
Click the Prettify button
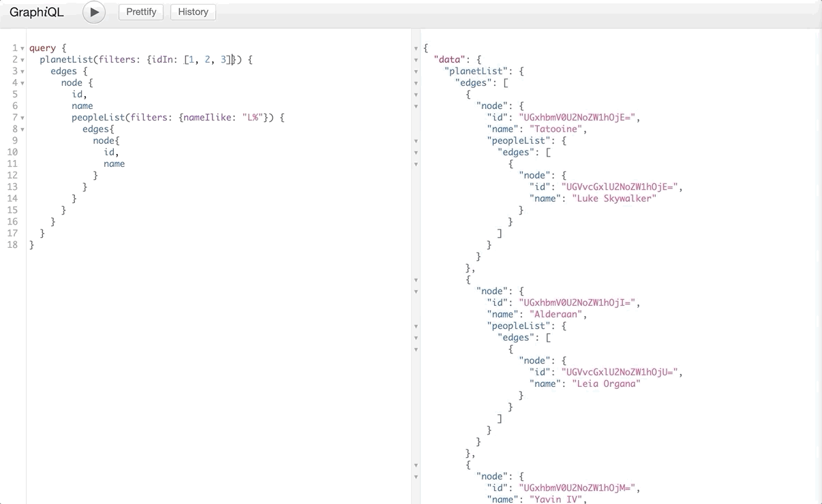[x=141, y=12]
